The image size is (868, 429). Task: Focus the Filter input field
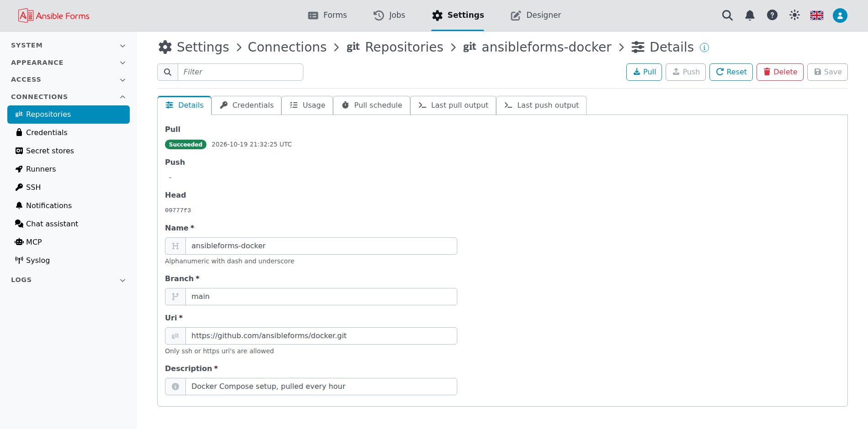pos(240,72)
